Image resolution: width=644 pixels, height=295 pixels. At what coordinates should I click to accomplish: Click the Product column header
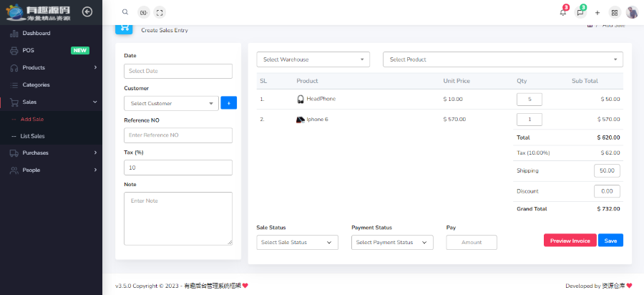(x=307, y=81)
